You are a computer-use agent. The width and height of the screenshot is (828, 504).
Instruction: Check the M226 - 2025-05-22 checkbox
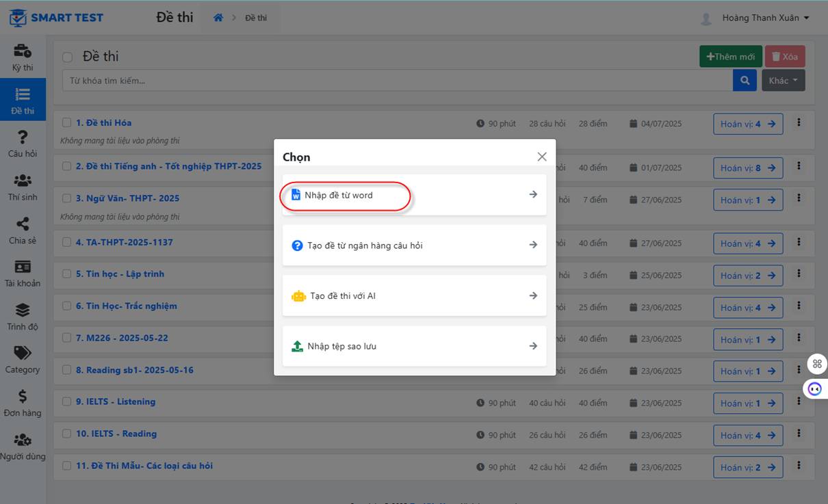(66, 337)
